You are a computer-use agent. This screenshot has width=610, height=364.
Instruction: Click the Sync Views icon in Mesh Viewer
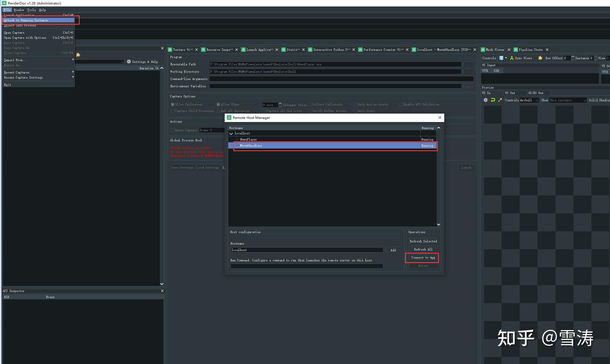[x=512, y=58]
